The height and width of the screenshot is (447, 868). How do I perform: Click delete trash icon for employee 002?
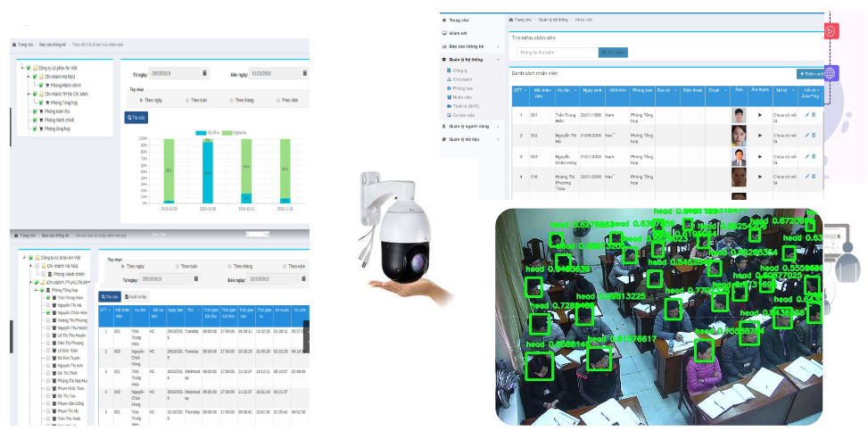[x=814, y=136]
